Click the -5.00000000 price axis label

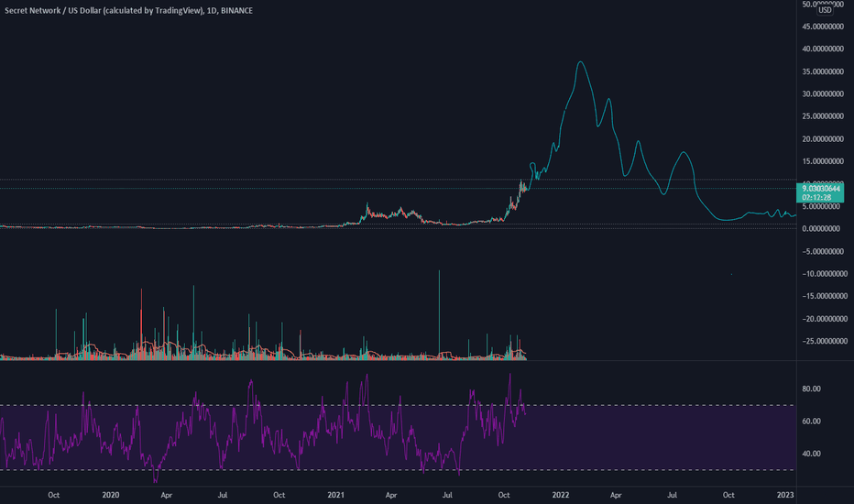pyautogui.click(x=823, y=251)
